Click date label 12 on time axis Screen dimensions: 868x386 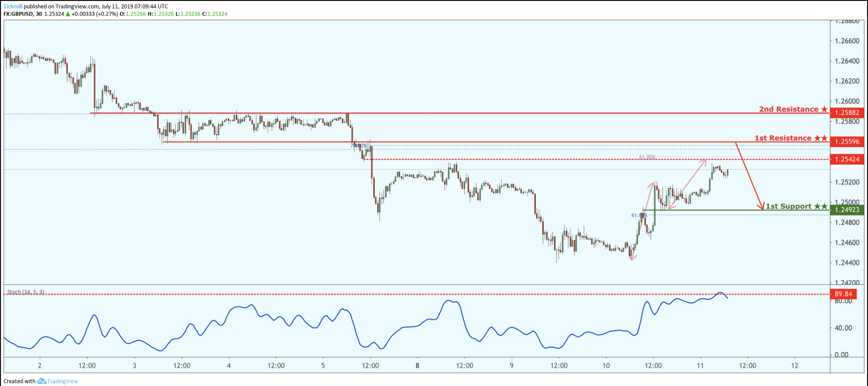[795, 366]
